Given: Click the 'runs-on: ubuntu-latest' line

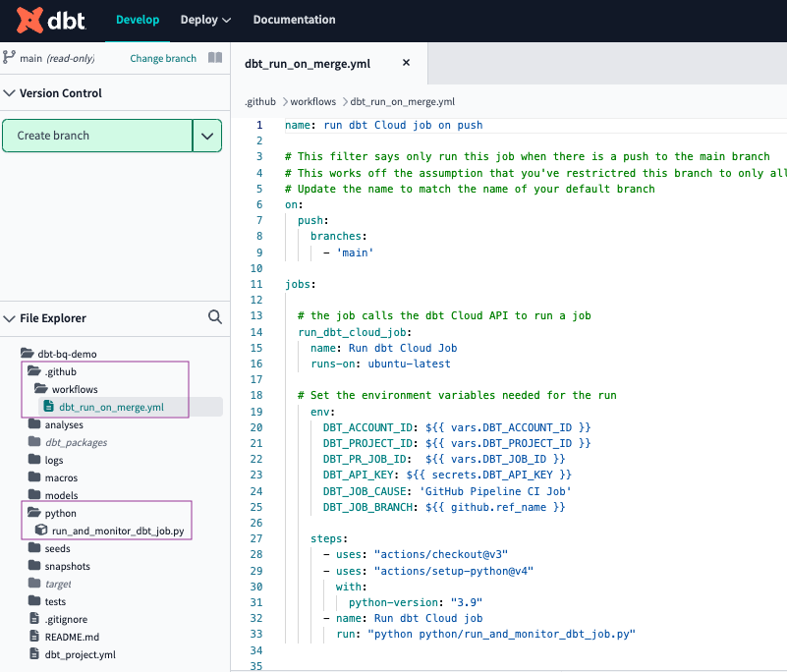Looking at the screenshot, I should pyautogui.click(x=380, y=364).
